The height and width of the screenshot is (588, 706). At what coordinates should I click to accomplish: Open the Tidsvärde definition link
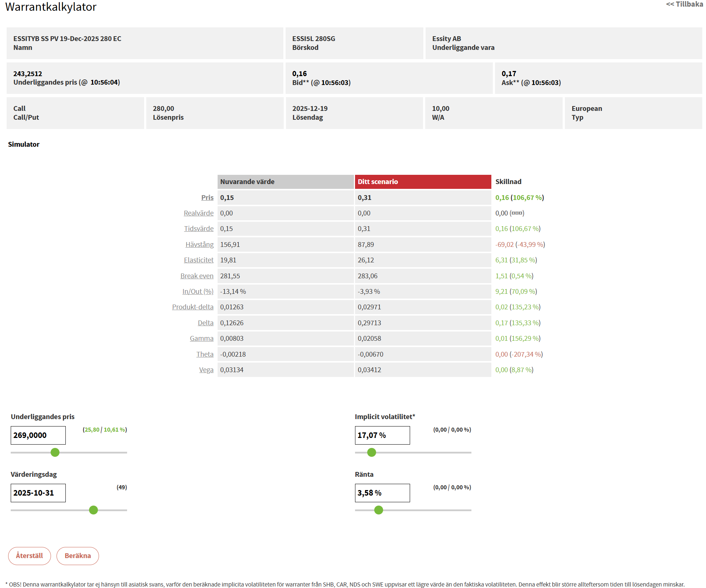199,228
